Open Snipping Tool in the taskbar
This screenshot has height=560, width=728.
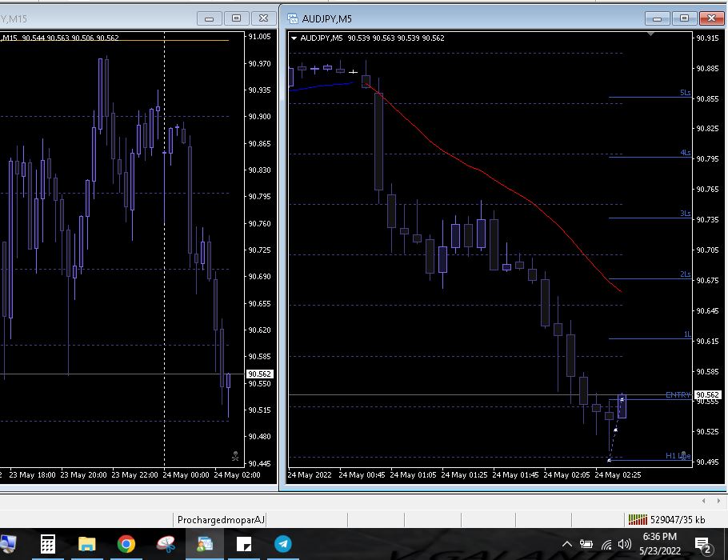166,544
